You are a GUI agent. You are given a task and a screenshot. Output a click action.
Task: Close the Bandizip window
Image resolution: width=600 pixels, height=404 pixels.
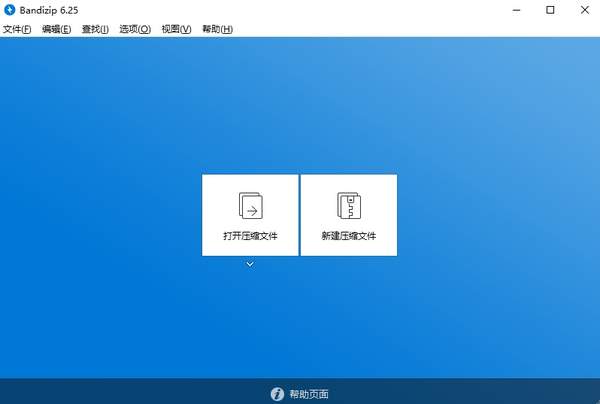[x=585, y=10]
